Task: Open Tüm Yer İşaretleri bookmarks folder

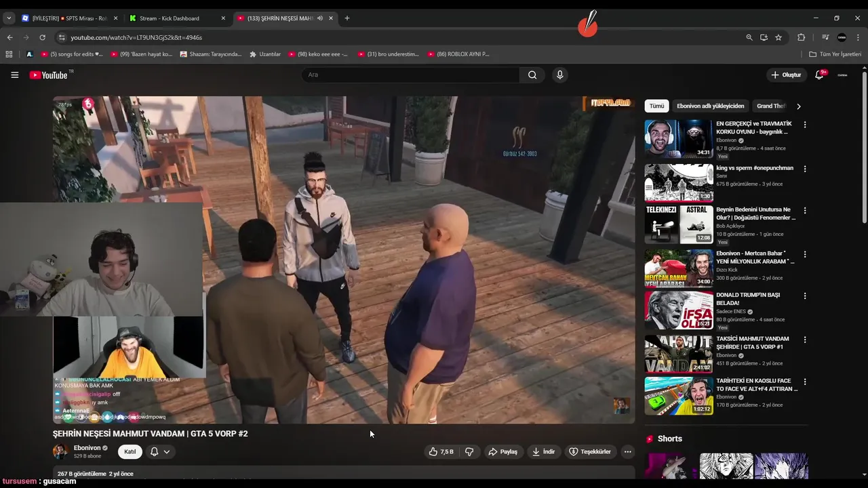Action: point(835,54)
